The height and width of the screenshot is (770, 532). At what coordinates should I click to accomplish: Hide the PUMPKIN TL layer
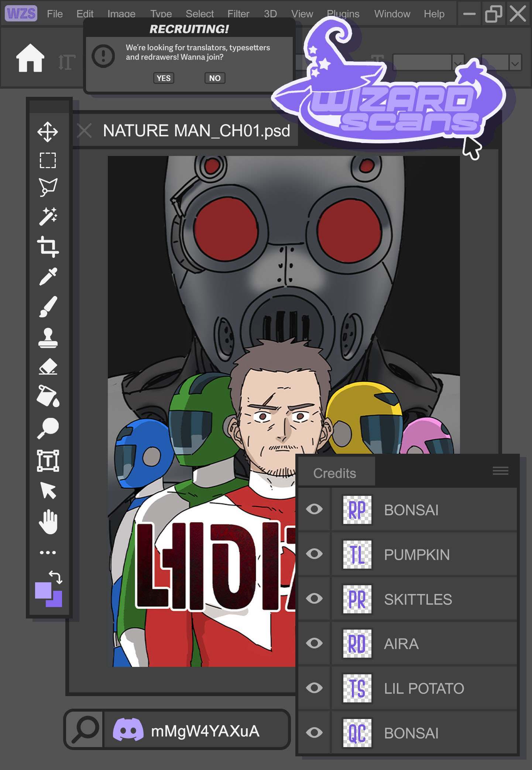point(314,554)
